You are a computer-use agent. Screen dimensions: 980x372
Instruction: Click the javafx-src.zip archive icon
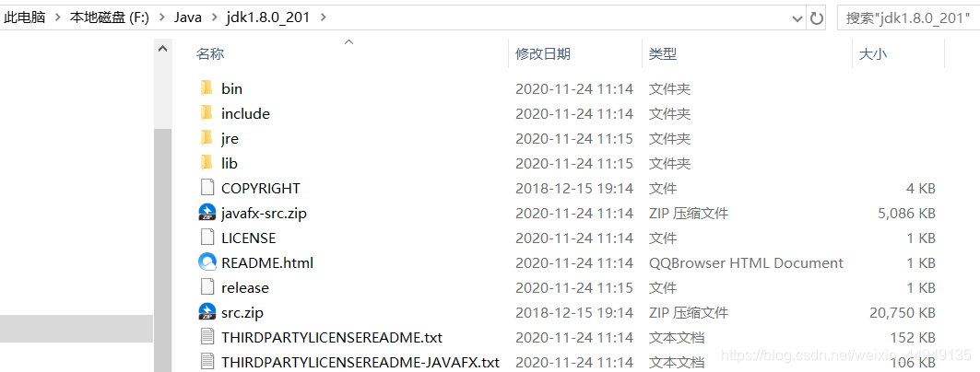click(x=207, y=213)
